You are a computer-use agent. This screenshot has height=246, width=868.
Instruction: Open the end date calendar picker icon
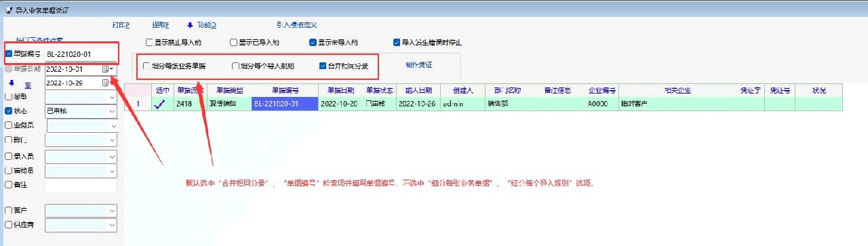click(105, 83)
